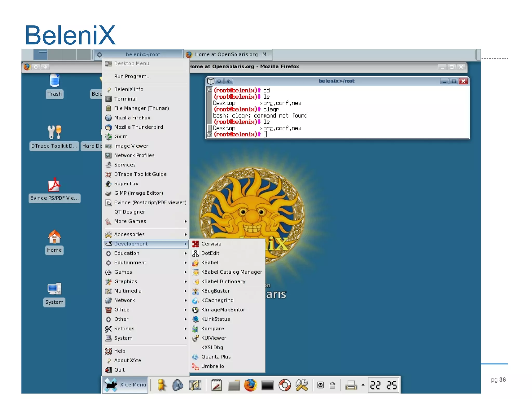Click the terminal window scrollbar
The width and height of the screenshot is (532, 399).
(209, 112)
